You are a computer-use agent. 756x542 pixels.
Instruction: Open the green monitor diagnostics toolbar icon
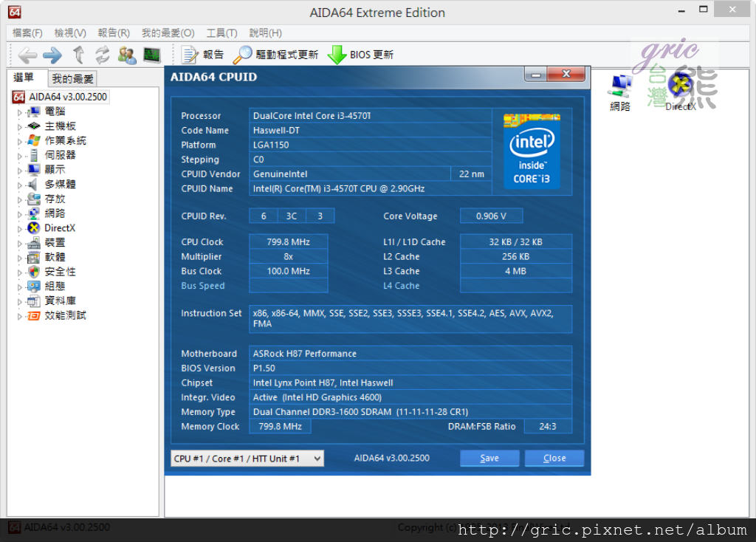coord(152,55)
